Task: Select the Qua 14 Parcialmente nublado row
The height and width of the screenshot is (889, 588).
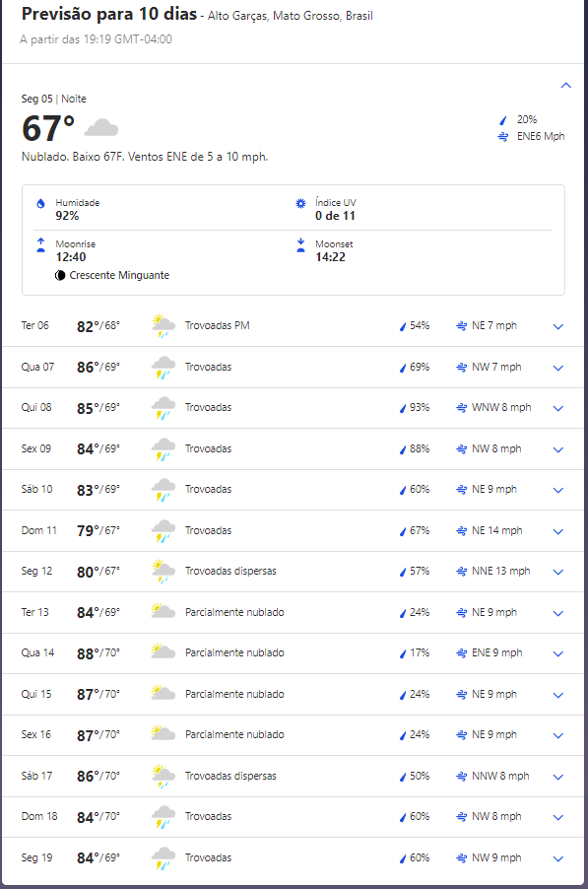Action: [x=293, y=653]
